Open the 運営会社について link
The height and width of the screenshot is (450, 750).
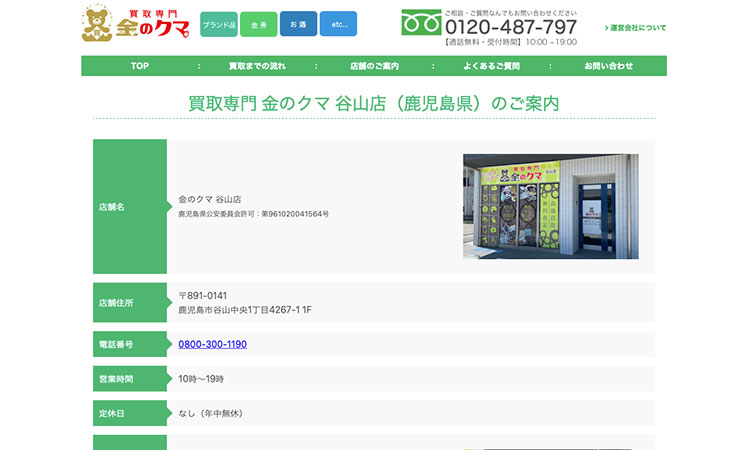pyautogui.click(x=636, y=28)
